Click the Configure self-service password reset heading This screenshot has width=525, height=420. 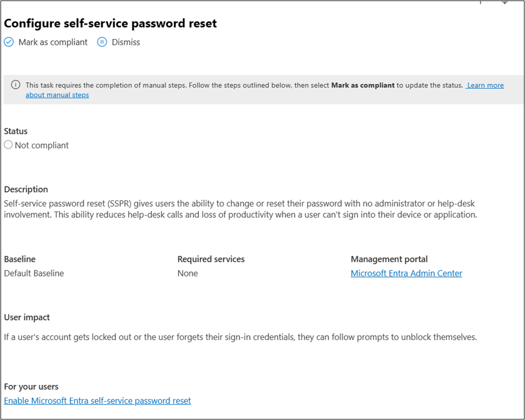click(111, 23)
